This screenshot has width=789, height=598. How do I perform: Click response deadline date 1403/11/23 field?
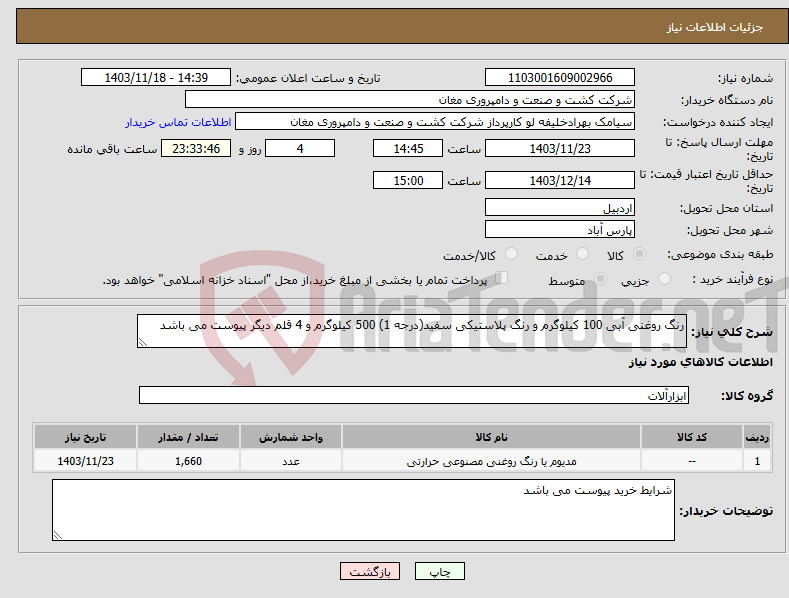[560, 148]
